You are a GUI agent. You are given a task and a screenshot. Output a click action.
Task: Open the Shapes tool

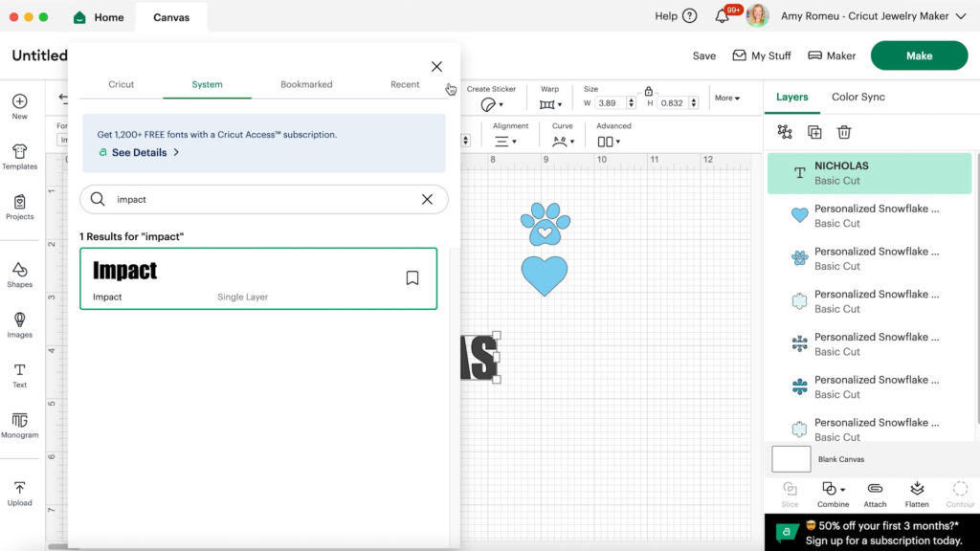tap(19, 275)
